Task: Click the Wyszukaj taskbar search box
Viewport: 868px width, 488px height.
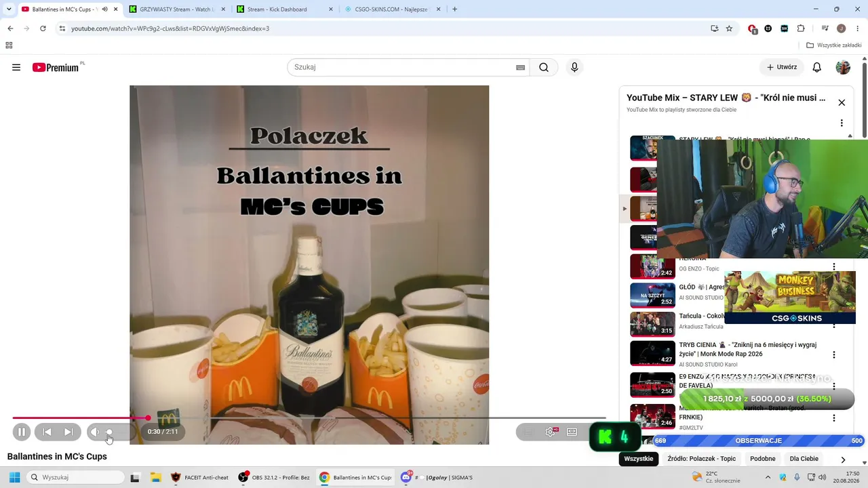Action: coord(75,477)
